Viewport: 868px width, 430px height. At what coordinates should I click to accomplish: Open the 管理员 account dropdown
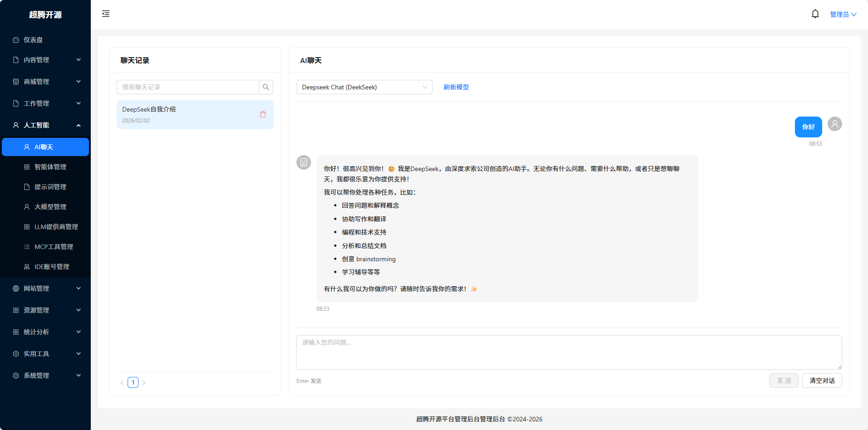[x=843, y=14]
